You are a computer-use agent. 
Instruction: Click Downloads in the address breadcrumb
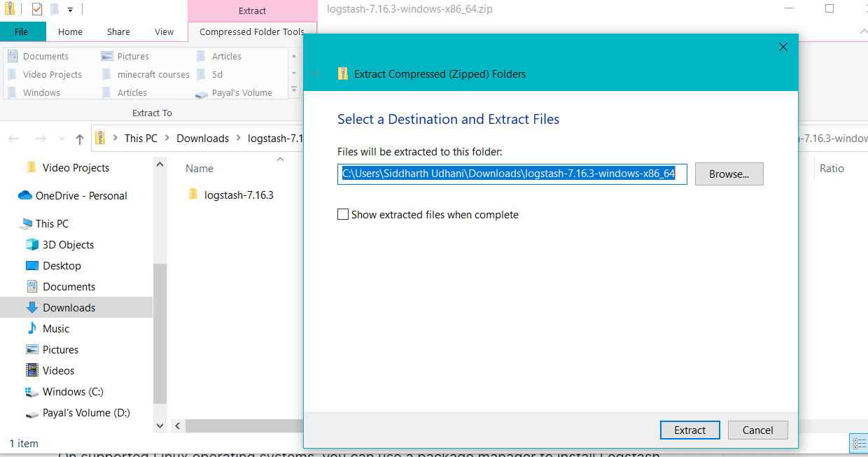pos(202,138)
